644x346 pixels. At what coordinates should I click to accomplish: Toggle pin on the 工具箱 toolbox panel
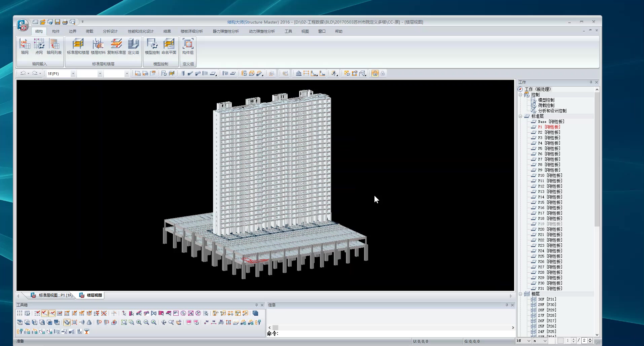(x=256, y=305)
